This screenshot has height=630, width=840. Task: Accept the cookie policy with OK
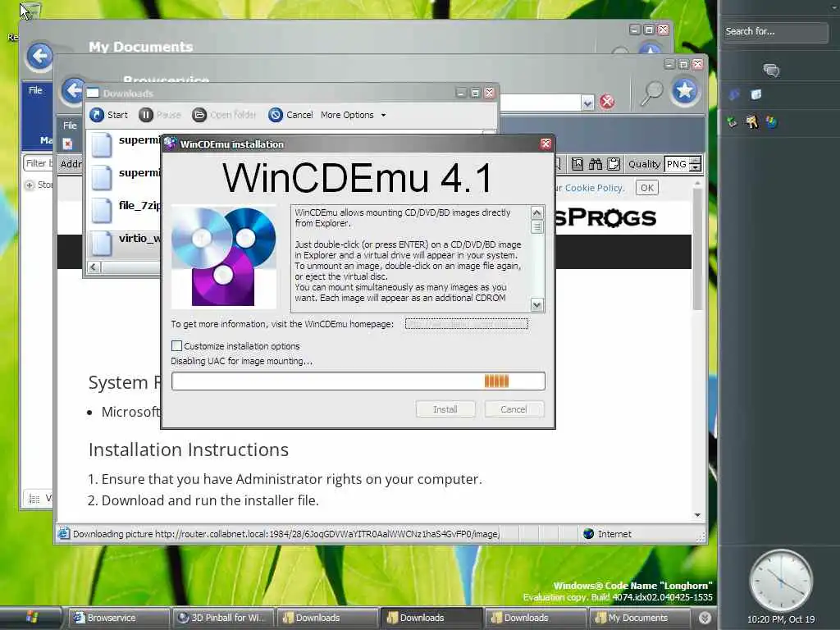[647, 188]
